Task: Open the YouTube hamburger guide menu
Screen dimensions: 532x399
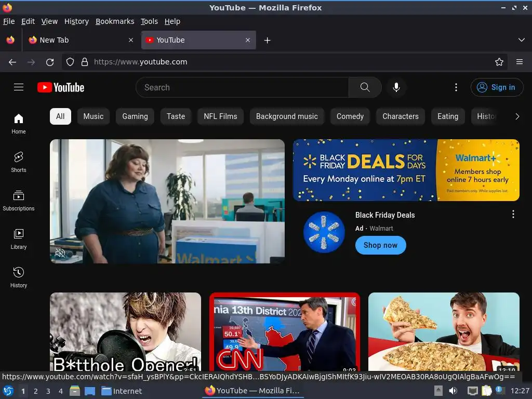Action: click(19, 87)
